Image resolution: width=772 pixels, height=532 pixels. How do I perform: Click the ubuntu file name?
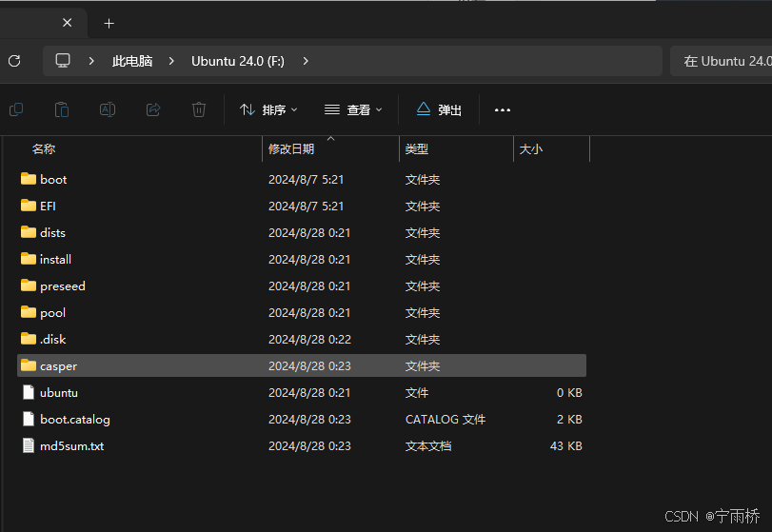pyautogui.click(x=59, y=393)
